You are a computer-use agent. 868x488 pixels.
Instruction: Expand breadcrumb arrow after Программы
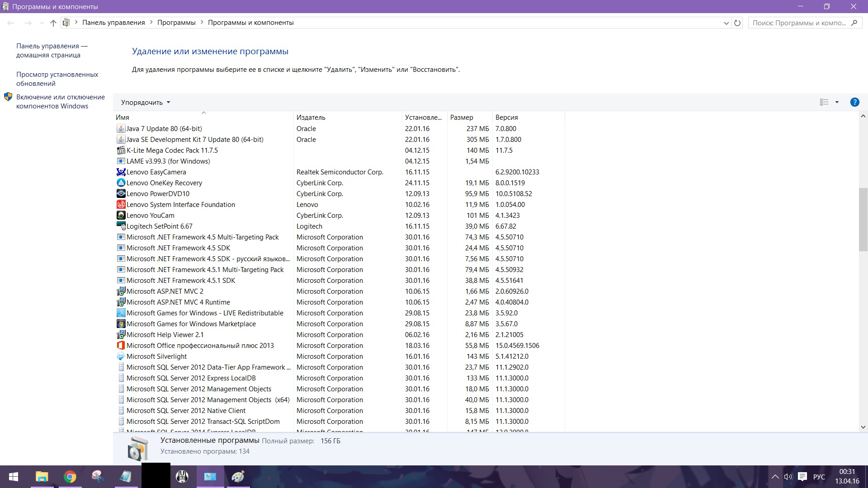[x=202, y=23]
